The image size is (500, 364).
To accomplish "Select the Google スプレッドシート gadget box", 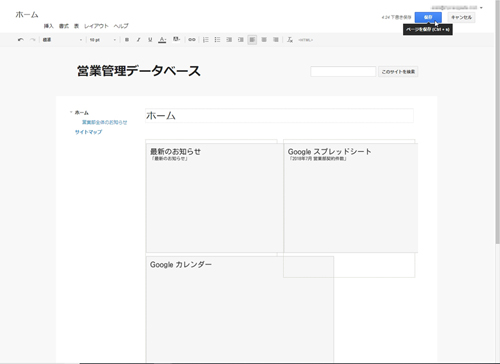I will (x=351, y=198).
